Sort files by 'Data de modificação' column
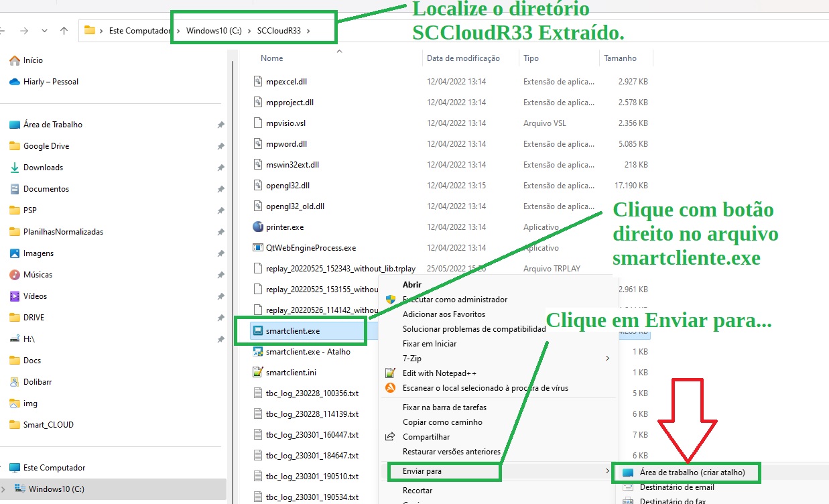Viewport: 829px width, 504px height. coord(463,58)
